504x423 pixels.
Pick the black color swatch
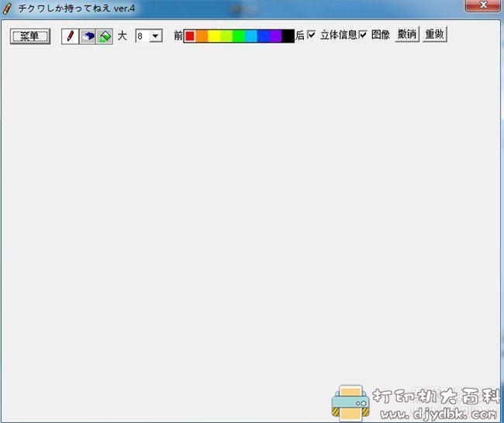coord(288,36)
